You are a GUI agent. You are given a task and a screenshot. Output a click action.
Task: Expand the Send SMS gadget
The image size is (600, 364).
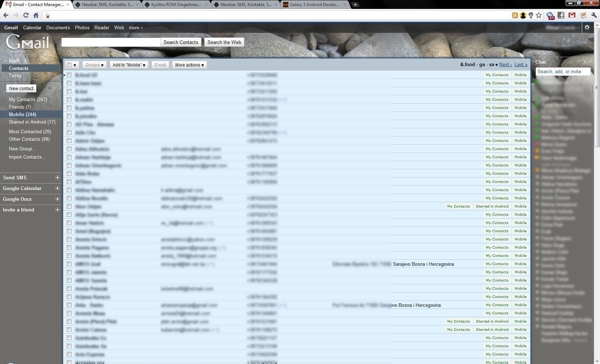coord(57,178)
